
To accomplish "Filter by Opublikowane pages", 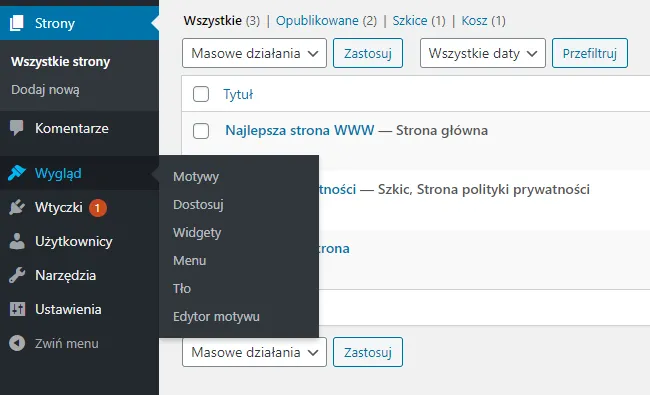I will click(317, 20).
